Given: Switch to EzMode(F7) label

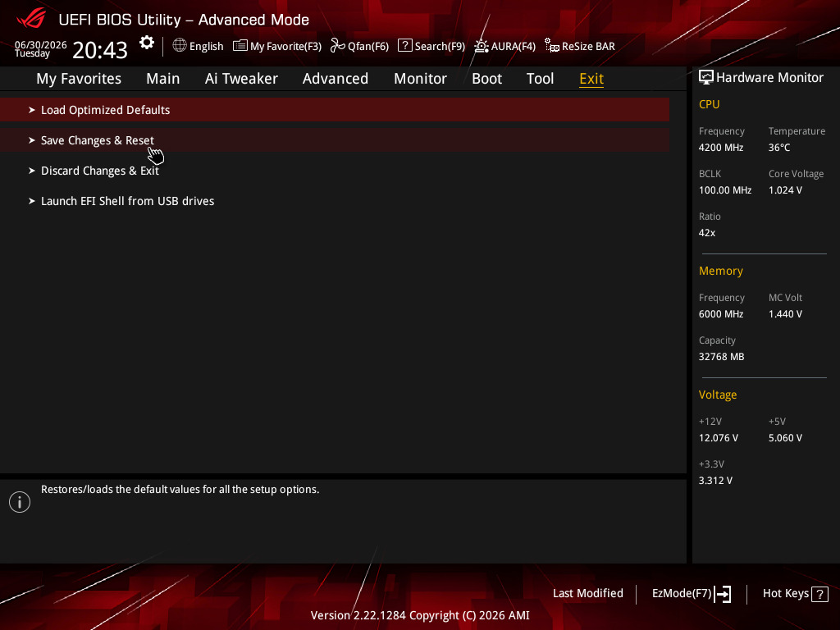Looking at the screenshot, I should [682, 594].
